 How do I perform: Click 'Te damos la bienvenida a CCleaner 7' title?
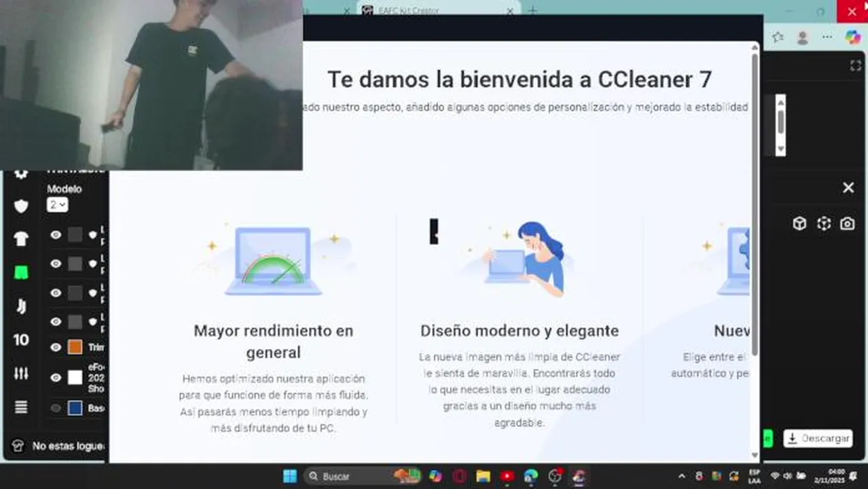[520, 79]
